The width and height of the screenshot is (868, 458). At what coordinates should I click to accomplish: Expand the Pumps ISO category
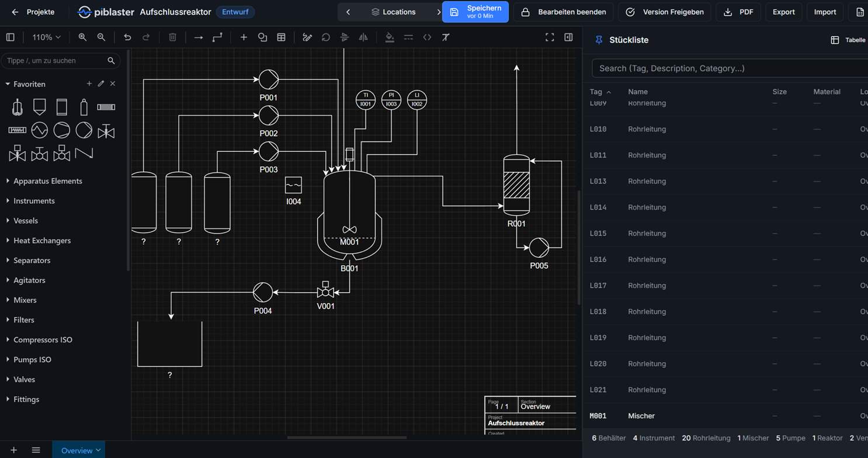pyautogui.click(x=32, y=359)
